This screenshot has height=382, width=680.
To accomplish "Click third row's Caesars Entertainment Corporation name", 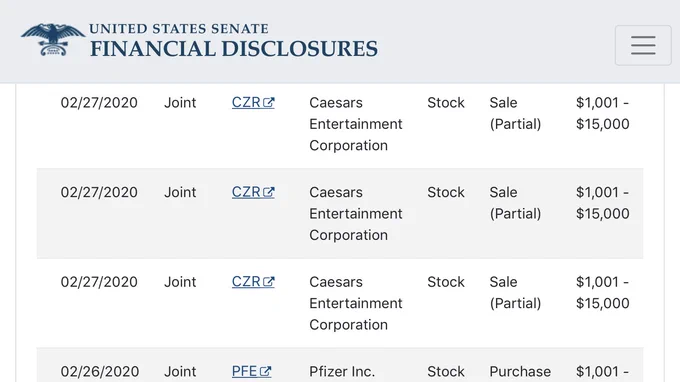I will (x=356, y=304).
